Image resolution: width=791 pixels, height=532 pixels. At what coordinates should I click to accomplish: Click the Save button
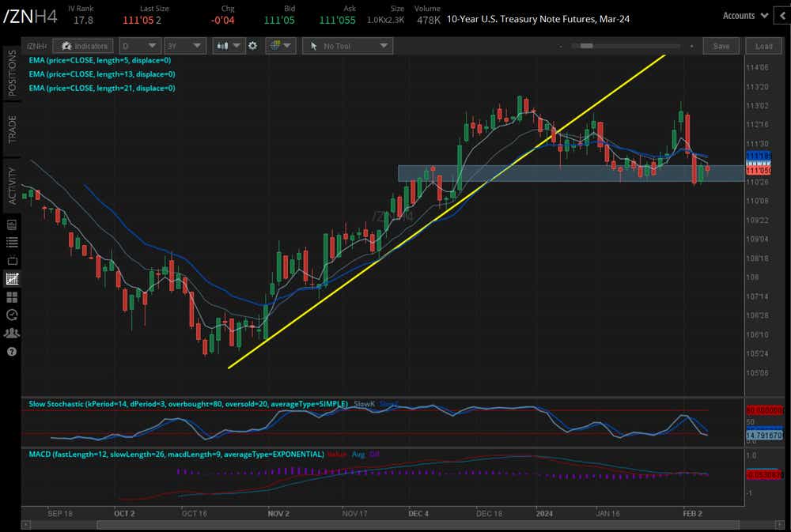click(721, 46)
